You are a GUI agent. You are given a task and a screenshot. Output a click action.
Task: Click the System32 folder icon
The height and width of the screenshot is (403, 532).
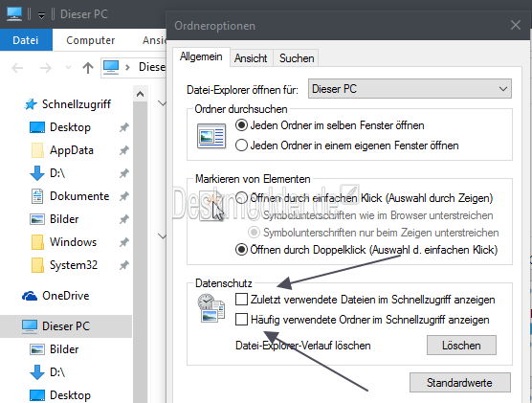pyautogui.click(x=37, y=265)
